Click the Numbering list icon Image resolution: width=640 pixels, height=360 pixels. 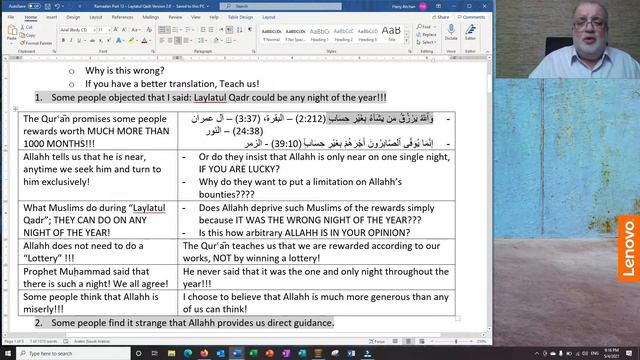coord(175,30)
